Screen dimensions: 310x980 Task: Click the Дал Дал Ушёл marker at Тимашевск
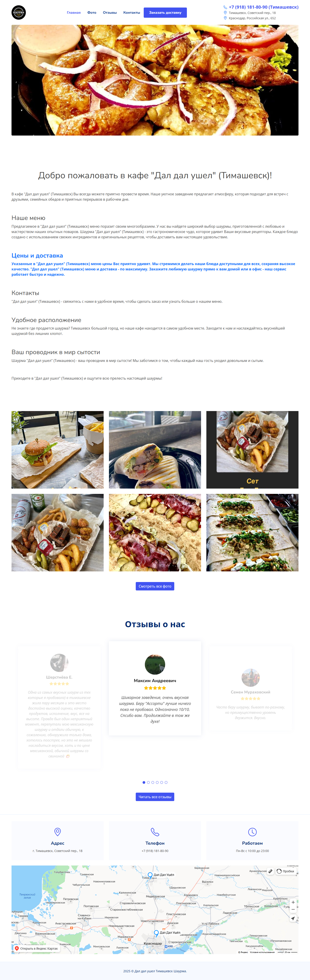click(x=150, y=875)
